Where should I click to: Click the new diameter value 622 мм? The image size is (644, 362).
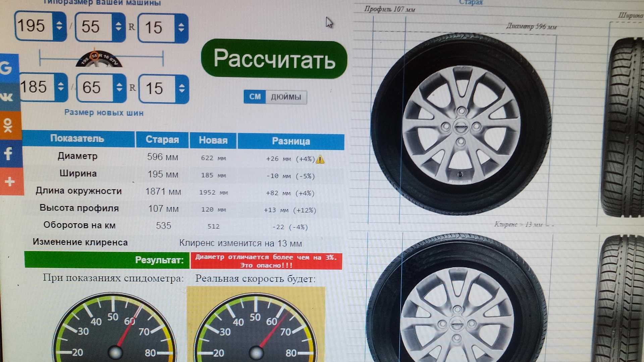[213, 158]
